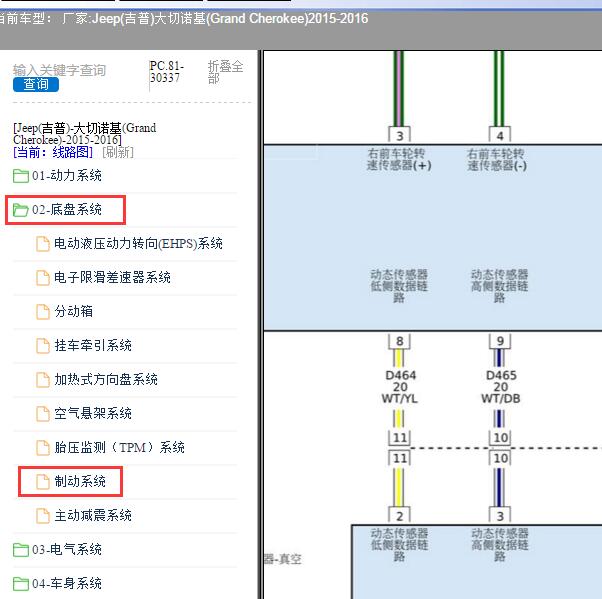602x599 pixels.
Task: Click 折叠全部 to collapse all
Action: (x=225, y=72)
